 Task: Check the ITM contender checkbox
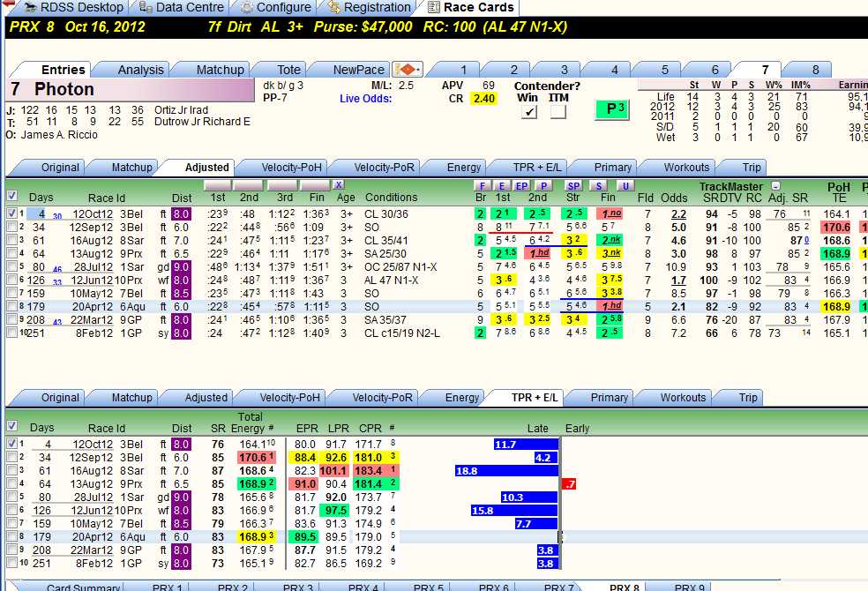pyautogui.click(x=558, y=112)
